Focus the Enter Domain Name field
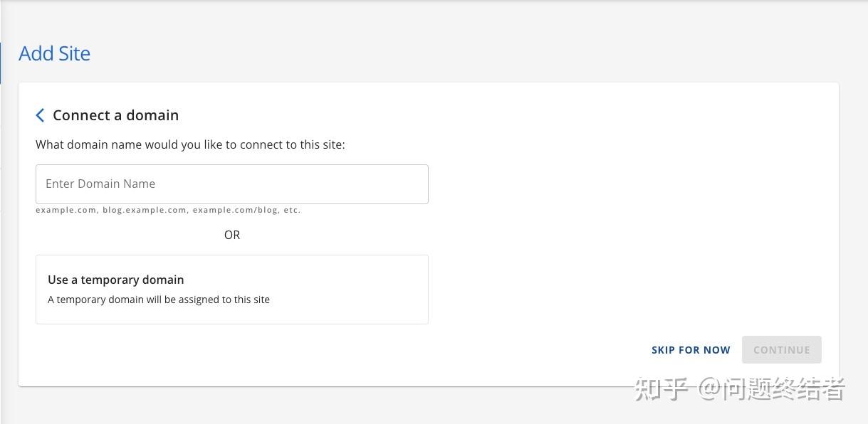The width and height of the screenshot is (868, 424). tap(231, 184)
